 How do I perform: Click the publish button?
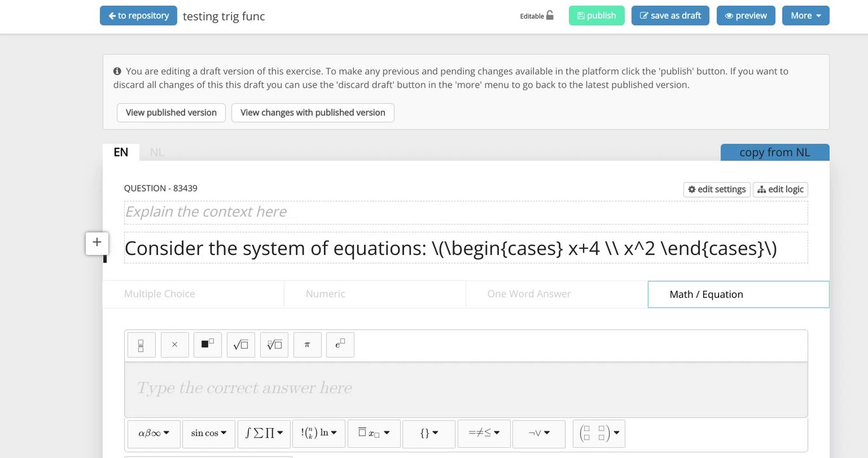[x=596, y=15]
